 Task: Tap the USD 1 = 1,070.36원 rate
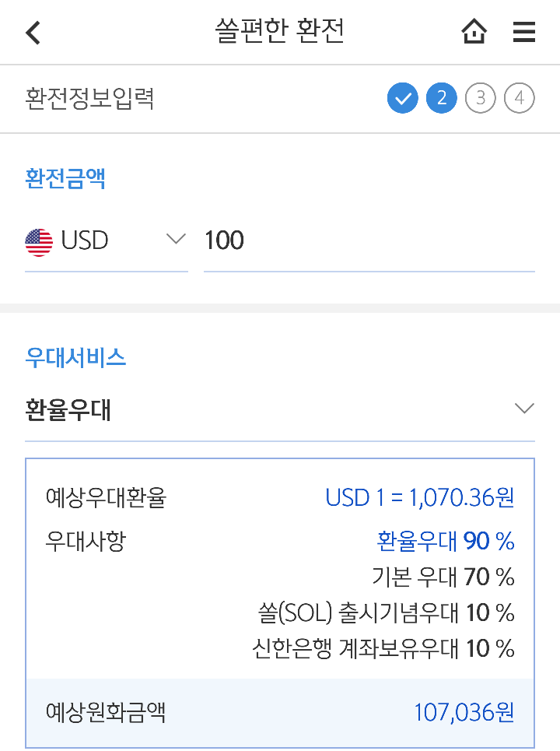(x=420, y=497)
